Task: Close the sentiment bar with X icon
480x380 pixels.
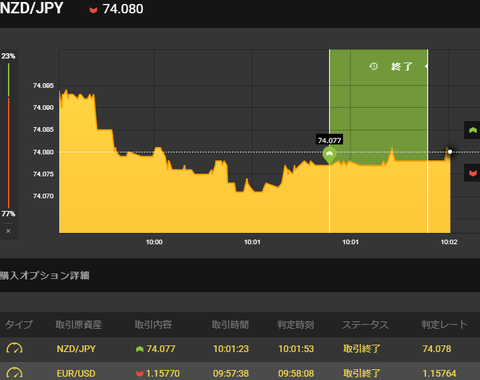Action: 8,231
